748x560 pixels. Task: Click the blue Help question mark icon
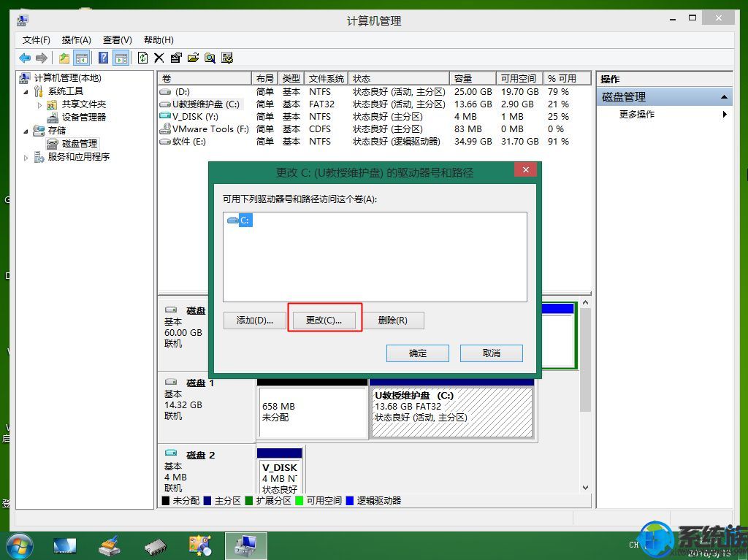pyautogui.click(x=103, y=58)
